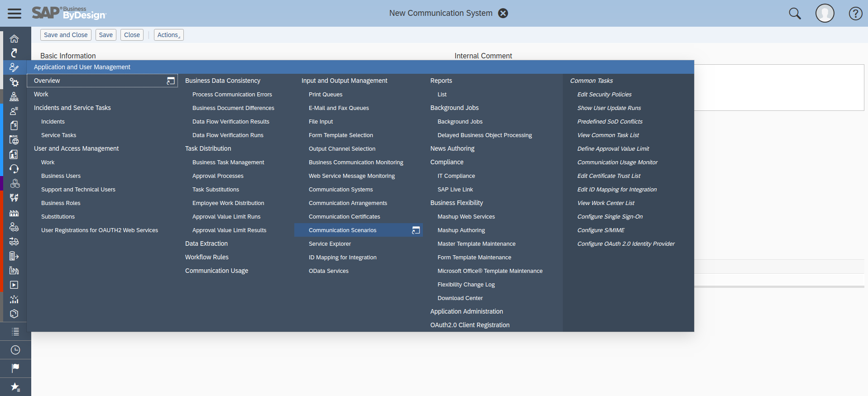Open the flag icon in sidebar

tap(15, 368)
